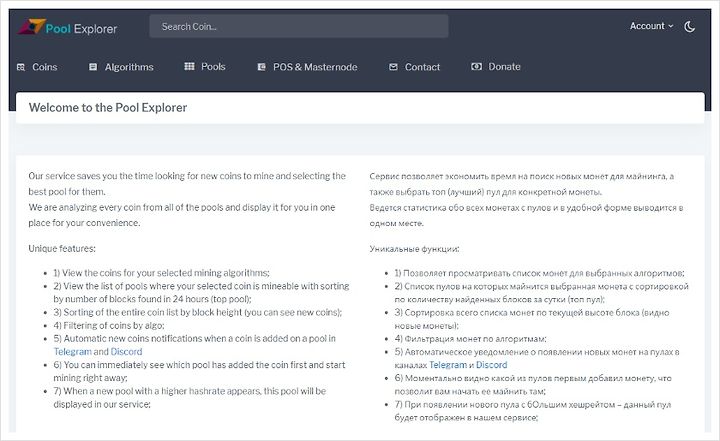Click the Search Coin input field
720x441 pixels.
298,26
